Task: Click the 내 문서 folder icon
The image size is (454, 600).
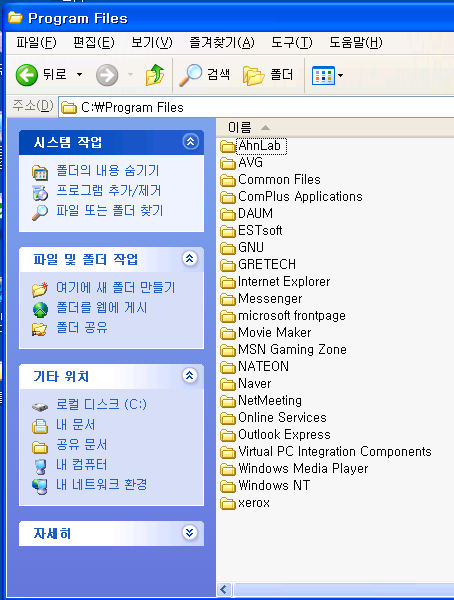Action: (x=40, y=426)
